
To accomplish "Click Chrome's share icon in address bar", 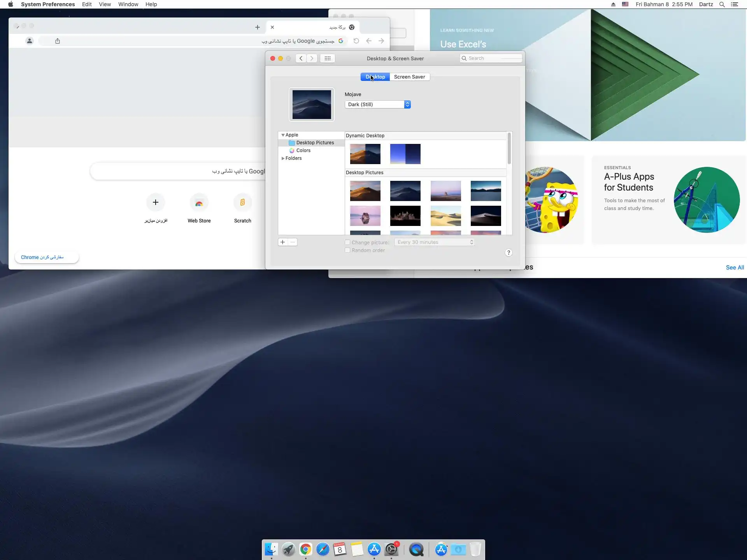I will (x=58, y=41).
